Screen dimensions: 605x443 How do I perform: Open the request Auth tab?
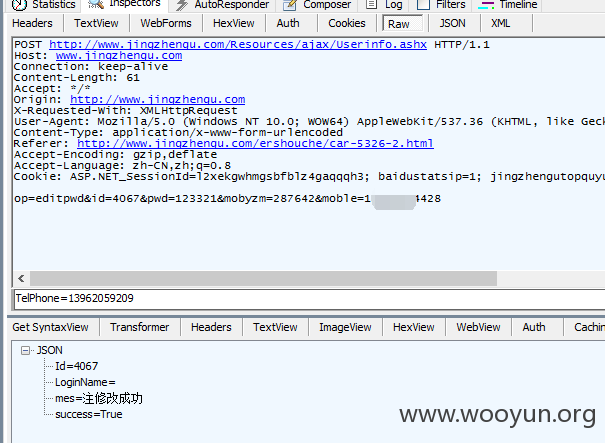pyautogui.click(x=288, y=23)
